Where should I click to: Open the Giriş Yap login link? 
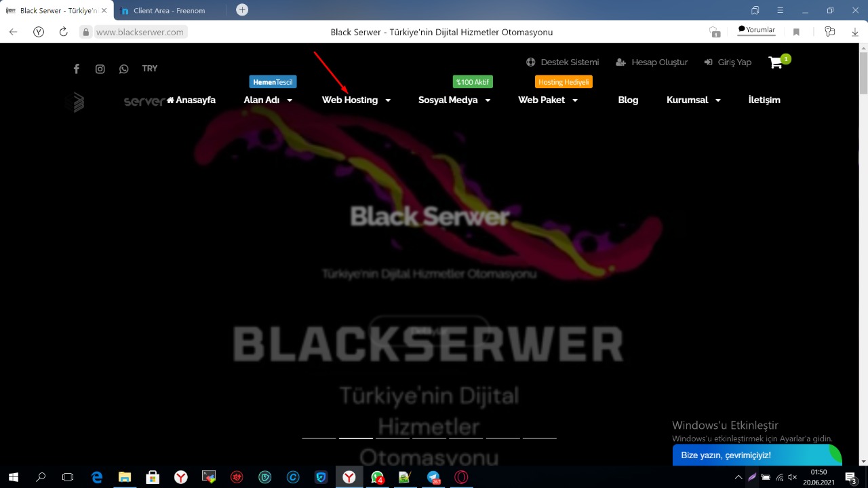click(x=728, y=62)
